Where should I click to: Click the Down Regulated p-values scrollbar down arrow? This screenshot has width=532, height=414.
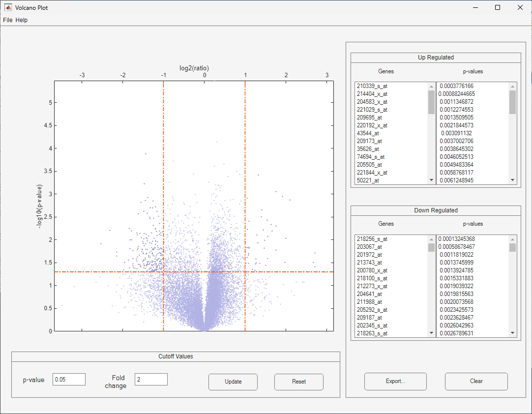(x=512, y=333)
